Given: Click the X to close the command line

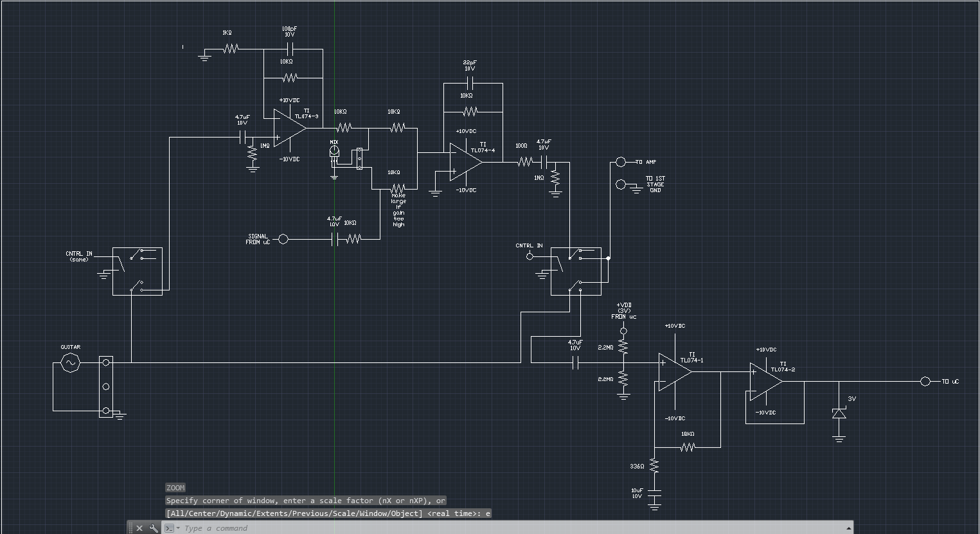Looking at the screenshot, I should tap(141, 528).
